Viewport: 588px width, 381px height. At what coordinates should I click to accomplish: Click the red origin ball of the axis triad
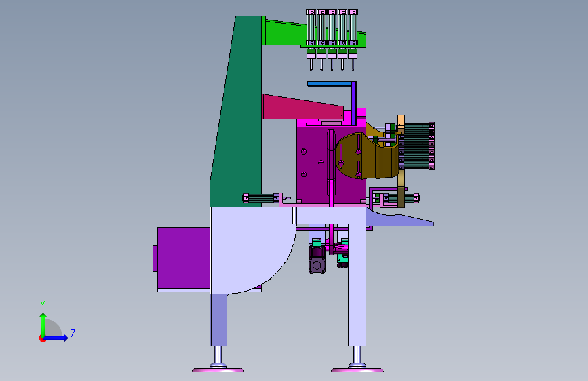tap(42, 338)
